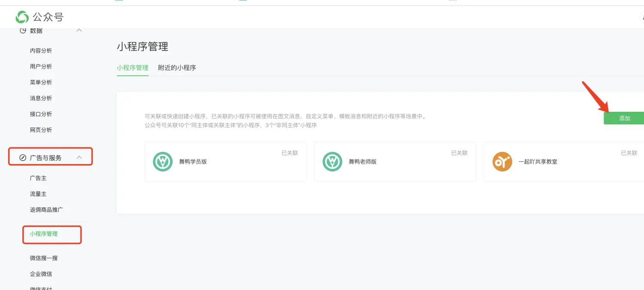Viewport: 644px width, 290px height.
Task: Switch to 附近的小程序 tab
Action: pos(177,68)
